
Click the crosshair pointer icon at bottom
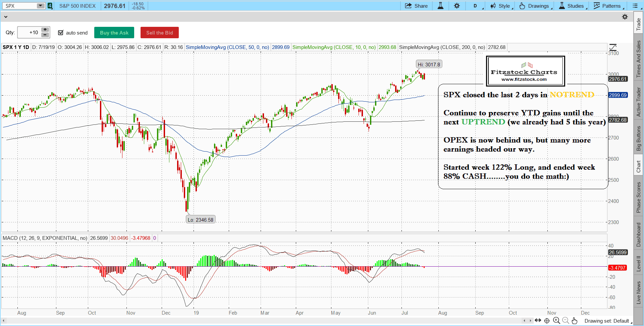(547, 321)
